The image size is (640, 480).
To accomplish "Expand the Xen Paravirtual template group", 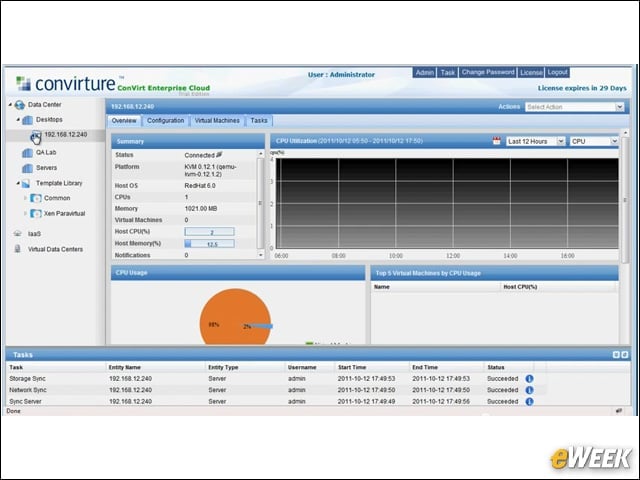I will [26, 213].
